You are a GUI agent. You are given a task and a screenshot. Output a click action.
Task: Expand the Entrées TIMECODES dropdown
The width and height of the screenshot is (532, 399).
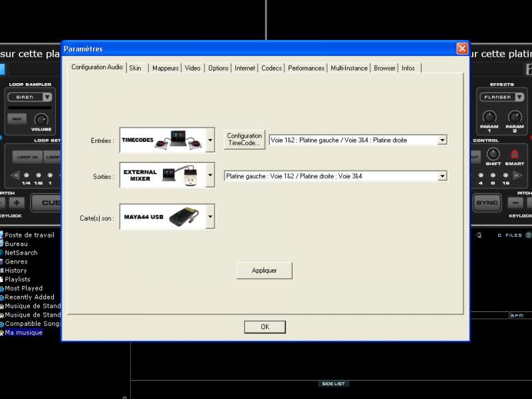coord(210,140)
